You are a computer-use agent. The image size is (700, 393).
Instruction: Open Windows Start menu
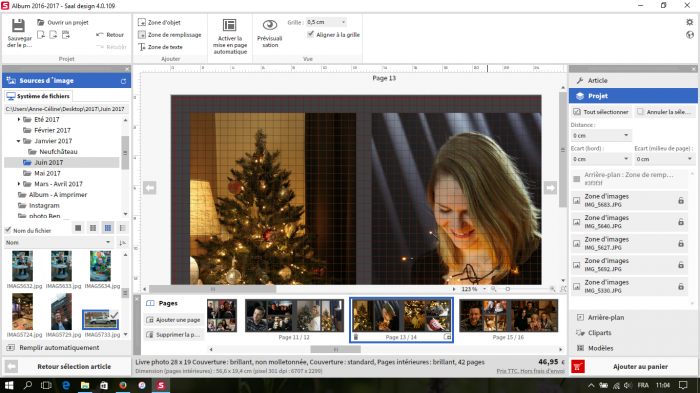tap(9, 385)
